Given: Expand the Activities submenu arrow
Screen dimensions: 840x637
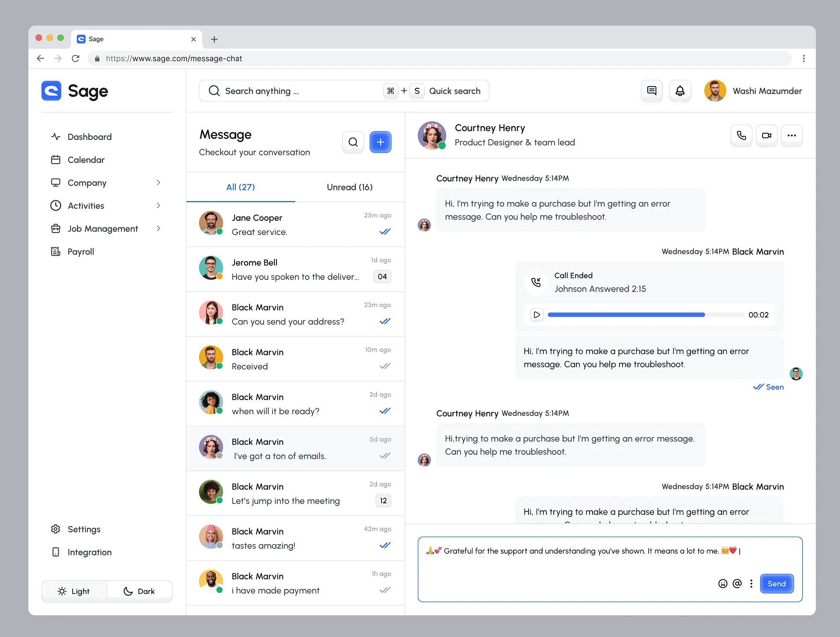Looking at the screenshot, I should (159, 206).
